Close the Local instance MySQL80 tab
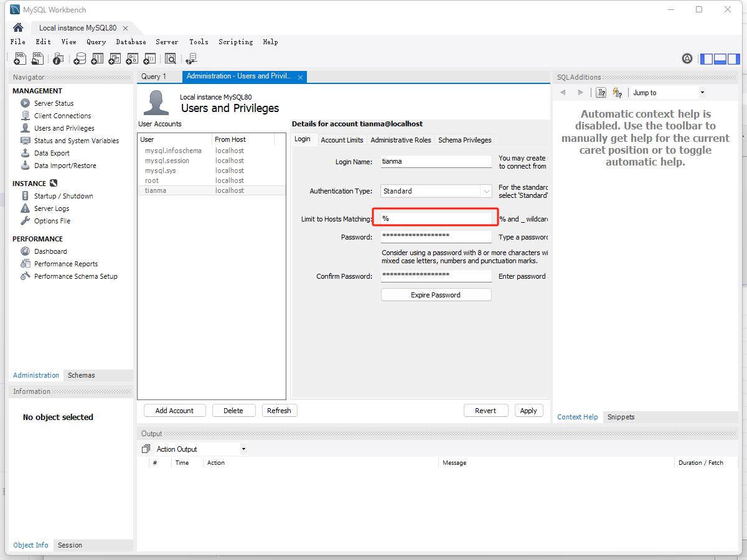 pyautogui.click(x=125, y=28)
